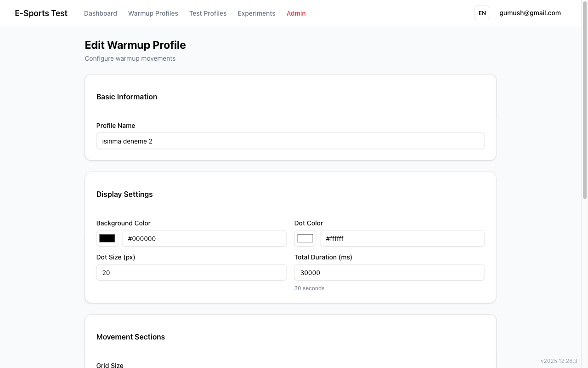This screenshot has width=588, height=368.
Task: Click the Profile Name label
Action: 115,126
